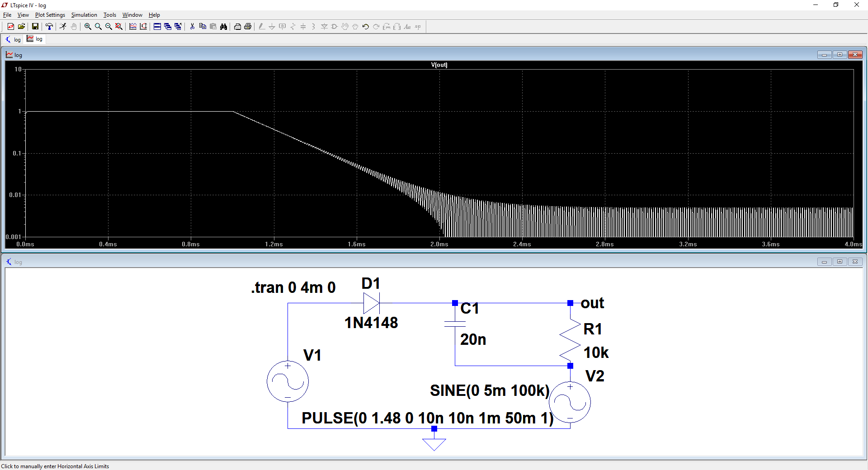This screenshot has height=470, width=868.
Task: Maximize the waveform plot pane
Action: [840, 55]
